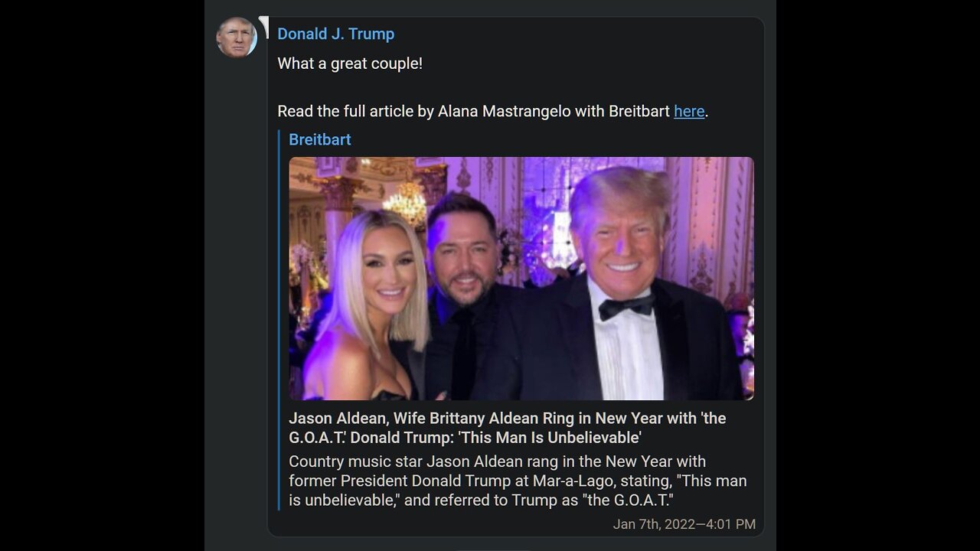This screenshot has width=980, height=551.
Task: Click the timestamp 'Jan 7th, 2022—4:01 PM'
Action: pos(684,524)
